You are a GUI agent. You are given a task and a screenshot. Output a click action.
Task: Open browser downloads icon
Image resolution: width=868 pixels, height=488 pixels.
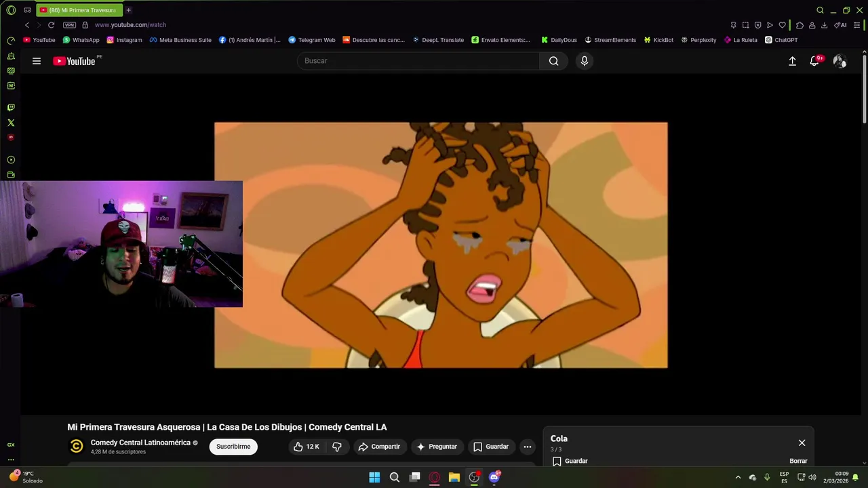[824, 25]
